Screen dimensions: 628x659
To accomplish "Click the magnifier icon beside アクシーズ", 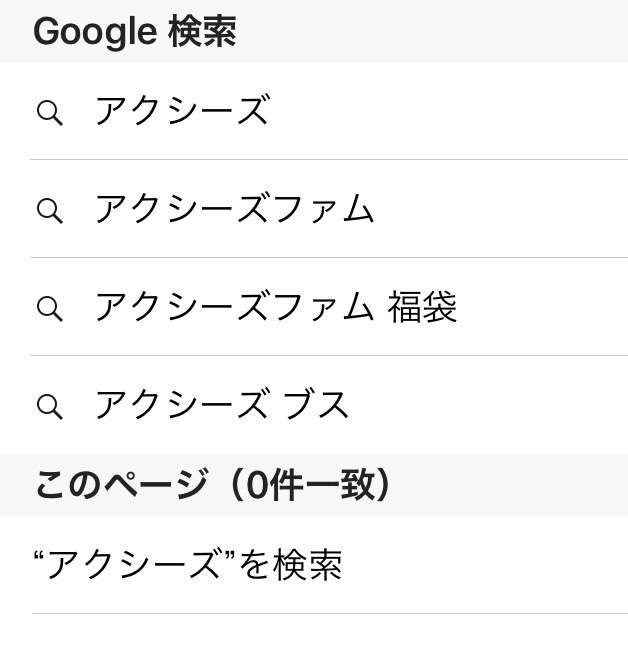I will tap(50, 113).
